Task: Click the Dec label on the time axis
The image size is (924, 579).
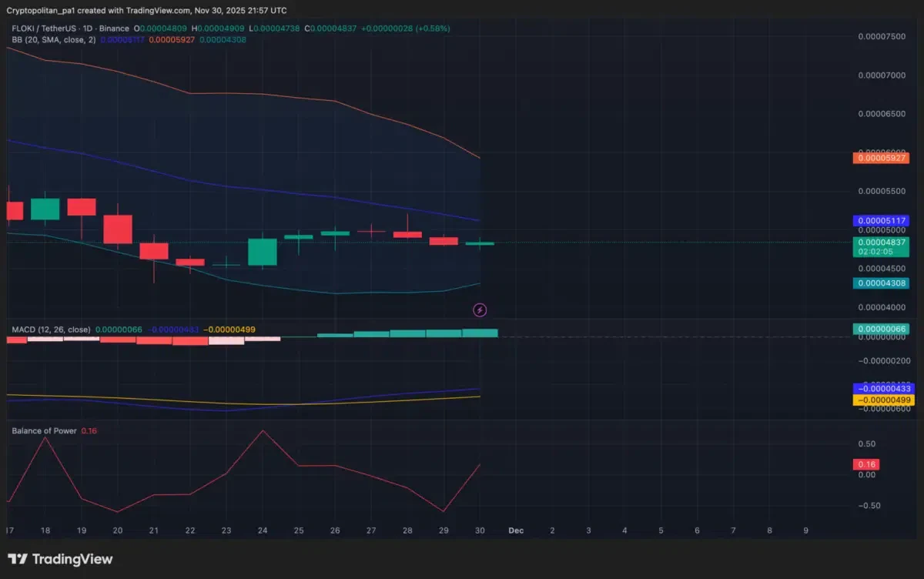Action: click(516, 530)
